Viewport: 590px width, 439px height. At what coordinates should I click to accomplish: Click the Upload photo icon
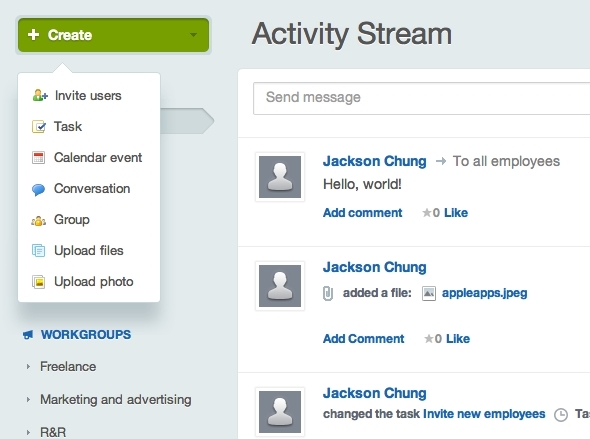(x=38, y=282)
